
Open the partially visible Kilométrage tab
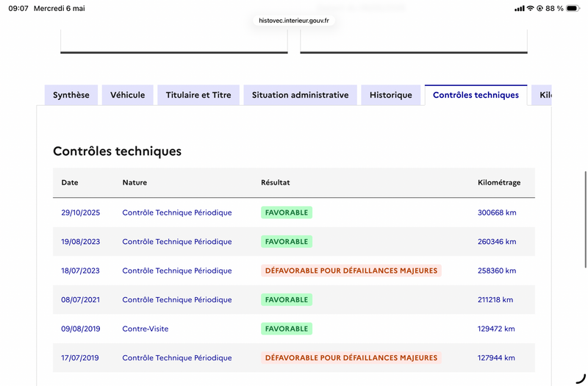[x=542, y=95]
